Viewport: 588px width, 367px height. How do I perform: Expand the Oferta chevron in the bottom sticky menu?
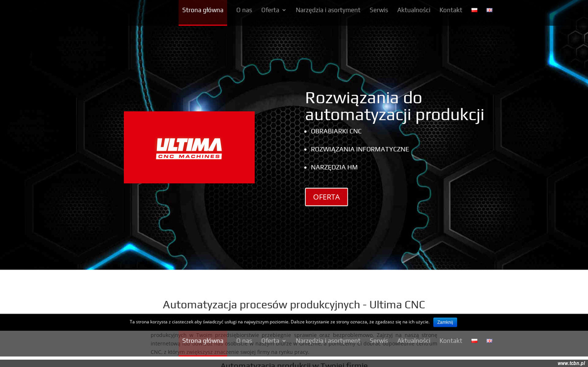point(284,341)
